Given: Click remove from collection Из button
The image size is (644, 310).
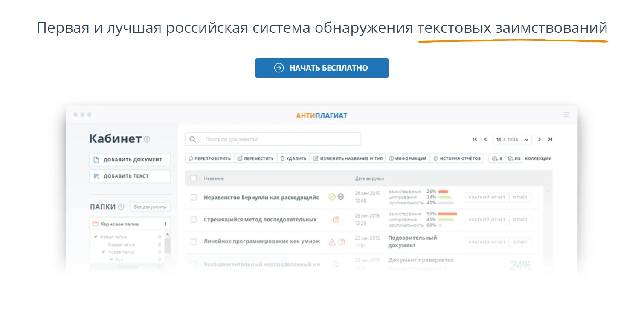Looking at the screenshot, I should (514, 158).
